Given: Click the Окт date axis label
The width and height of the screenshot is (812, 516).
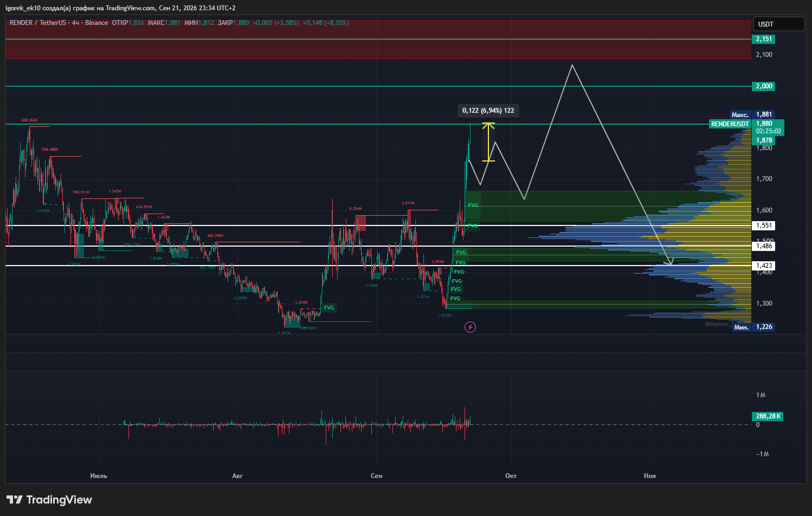Looking at the screenshot, I should [x=511, y=476].
